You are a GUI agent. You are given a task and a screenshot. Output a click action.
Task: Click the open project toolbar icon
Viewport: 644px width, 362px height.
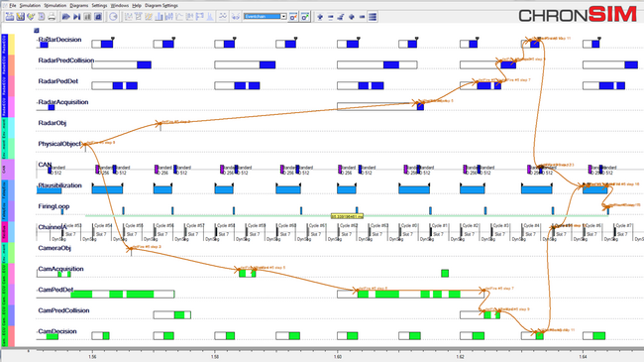pyautogui.click(x=10, y=17)
